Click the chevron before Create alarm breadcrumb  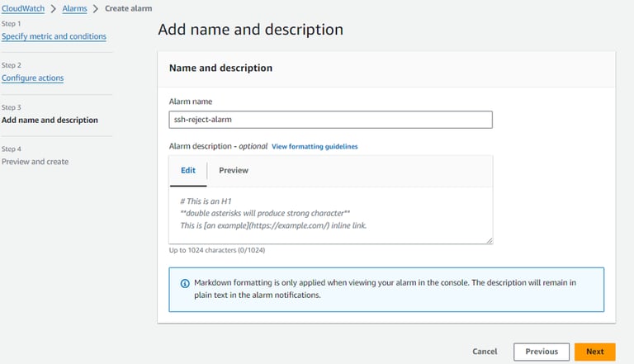coord(96,8)
